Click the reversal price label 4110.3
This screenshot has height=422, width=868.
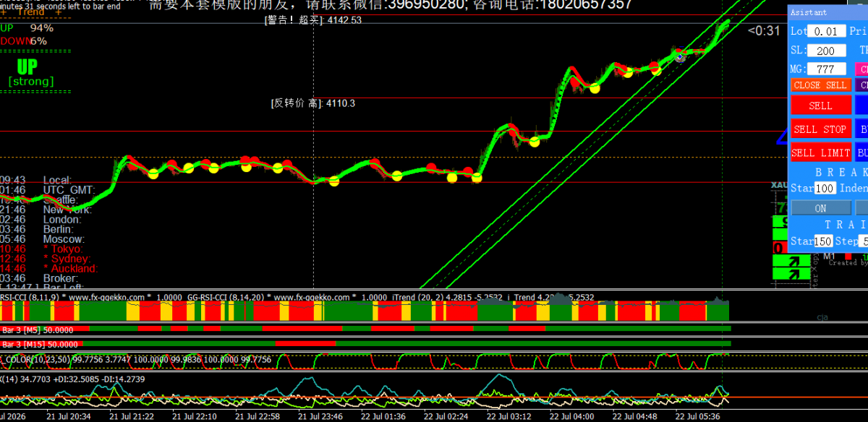(x=313, y=103)
